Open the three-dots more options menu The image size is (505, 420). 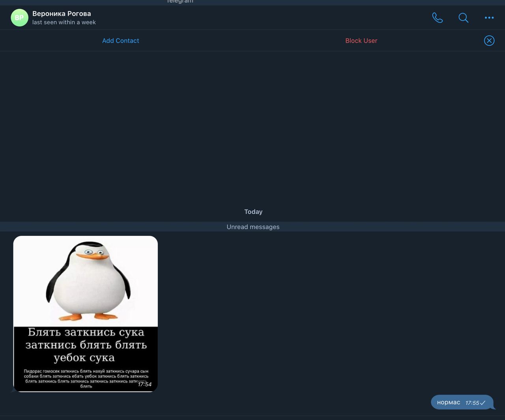(x=489, y=18)
